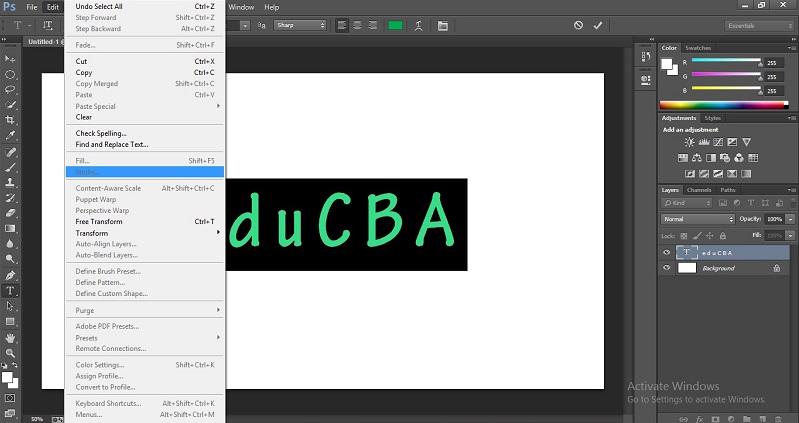Click the Opacity value field

[774, 219]
